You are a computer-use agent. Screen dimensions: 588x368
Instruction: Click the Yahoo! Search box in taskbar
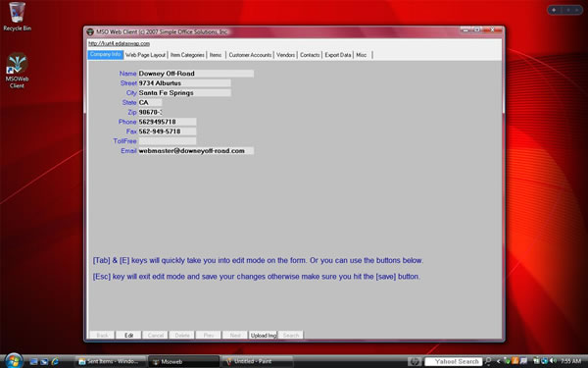click(x=454, y=361)
